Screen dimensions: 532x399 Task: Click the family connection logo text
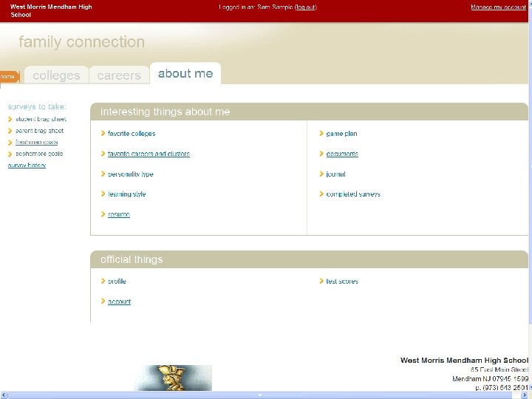[x=82, y=42]
